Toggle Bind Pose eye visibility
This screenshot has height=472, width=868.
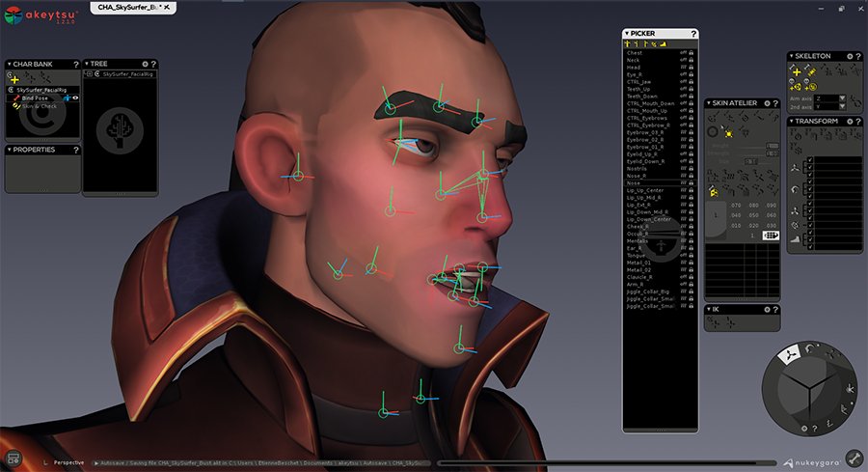[75, 98]
